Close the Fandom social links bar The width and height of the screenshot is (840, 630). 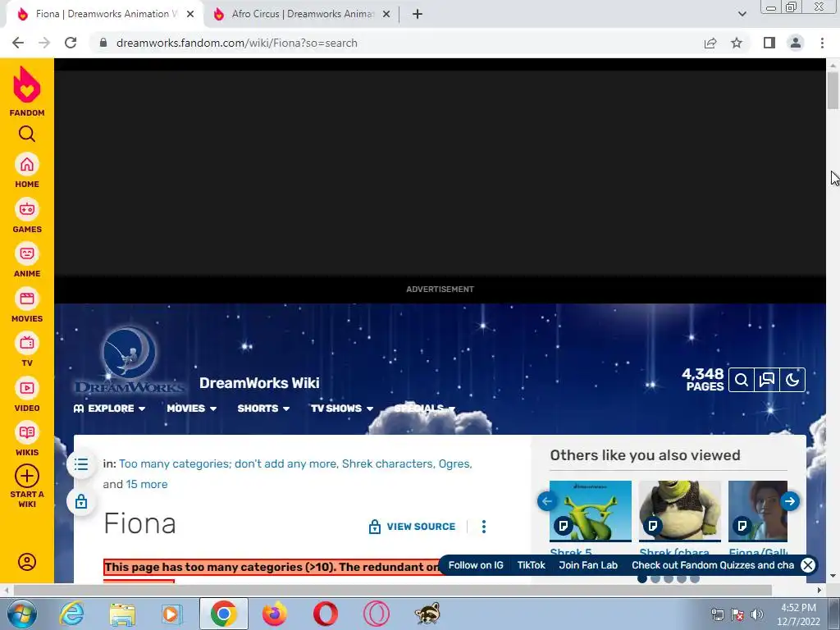(x=808, y=565)
